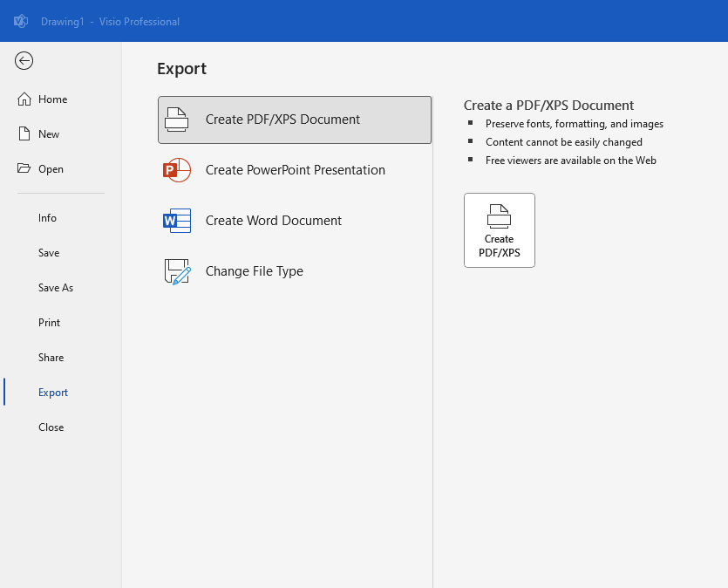Image resolution: width=728 pixels, height=588 pixels.
Task: Click the Create PDF/XPS button
Action: [x=499, y=230]
